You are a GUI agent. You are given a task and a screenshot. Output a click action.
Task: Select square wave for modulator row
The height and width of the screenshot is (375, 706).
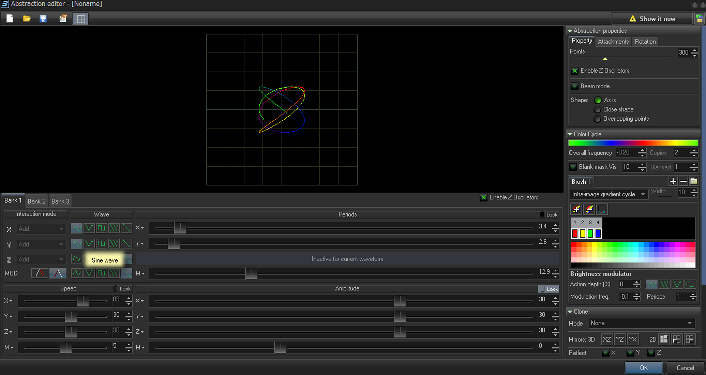tap(102, 273)
